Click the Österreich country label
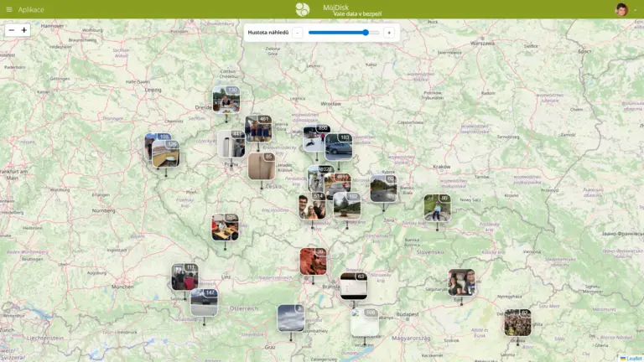The image size is (644, 362). point(244,308)
